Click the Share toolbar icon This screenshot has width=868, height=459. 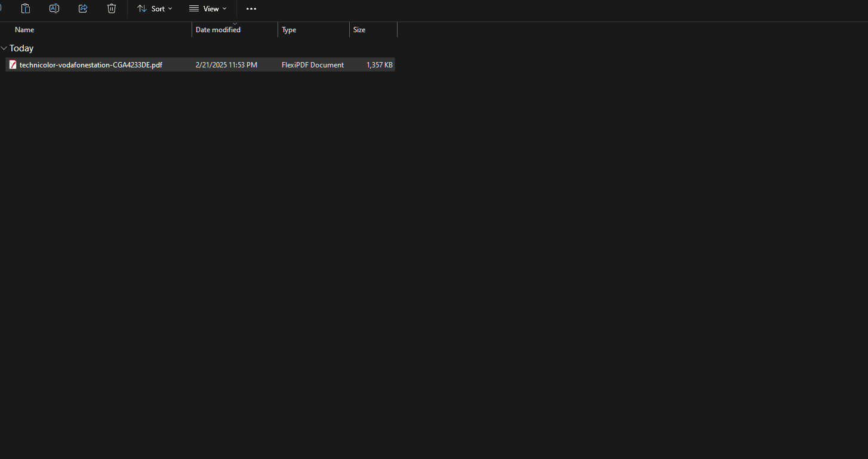(x=83, y=8)
